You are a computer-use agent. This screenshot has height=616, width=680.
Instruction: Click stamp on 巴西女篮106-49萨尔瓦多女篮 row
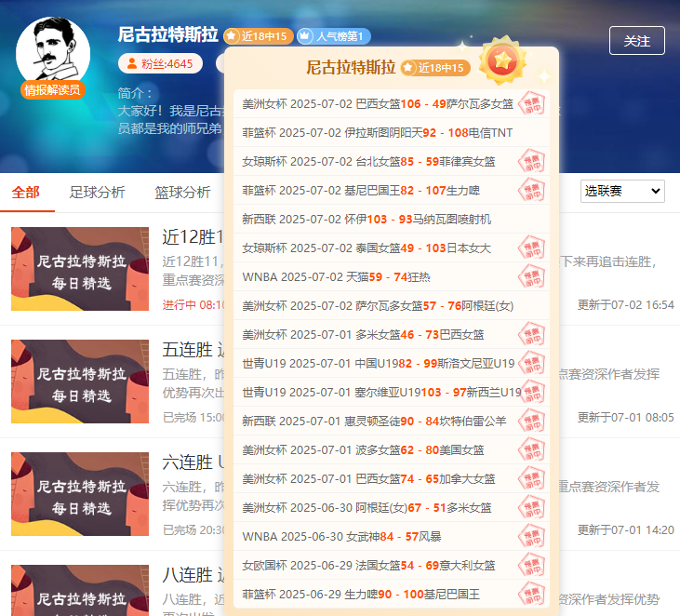coord(532,103)
